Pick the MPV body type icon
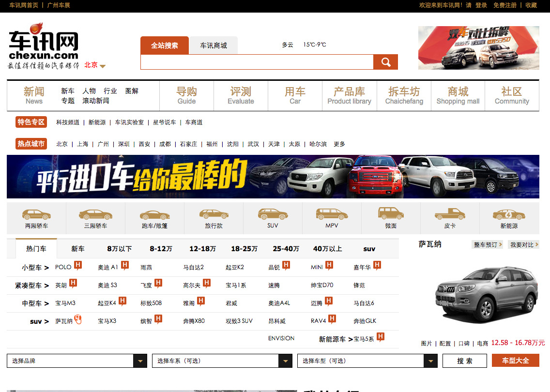The height and width of the screenshot is (392, 550). [x=332, y=214]
